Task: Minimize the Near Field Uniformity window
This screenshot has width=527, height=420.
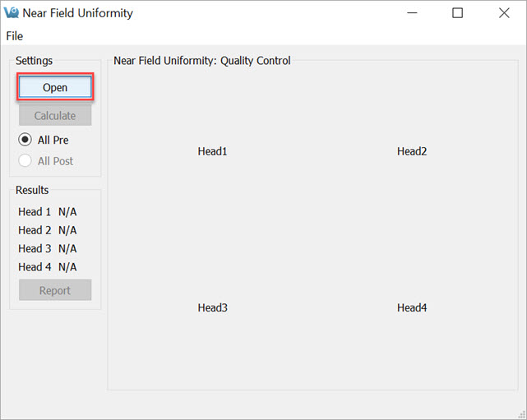Action: (412, 13)
